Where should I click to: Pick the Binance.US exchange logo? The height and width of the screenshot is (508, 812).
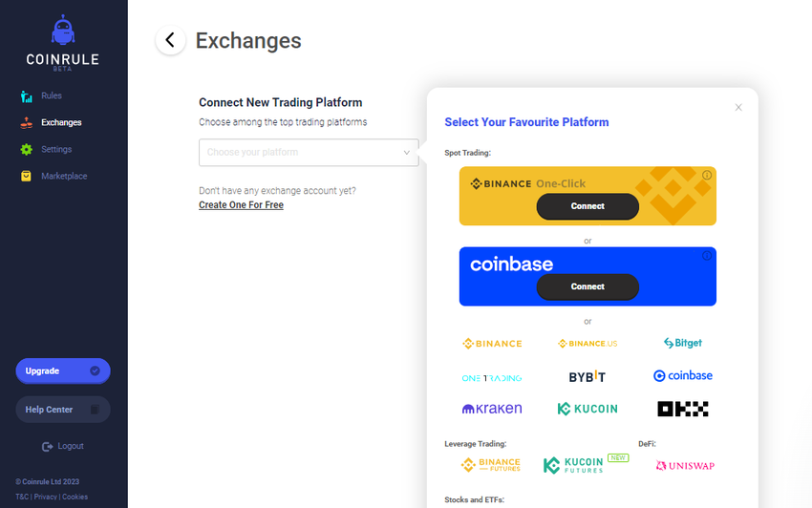(588, 343)
